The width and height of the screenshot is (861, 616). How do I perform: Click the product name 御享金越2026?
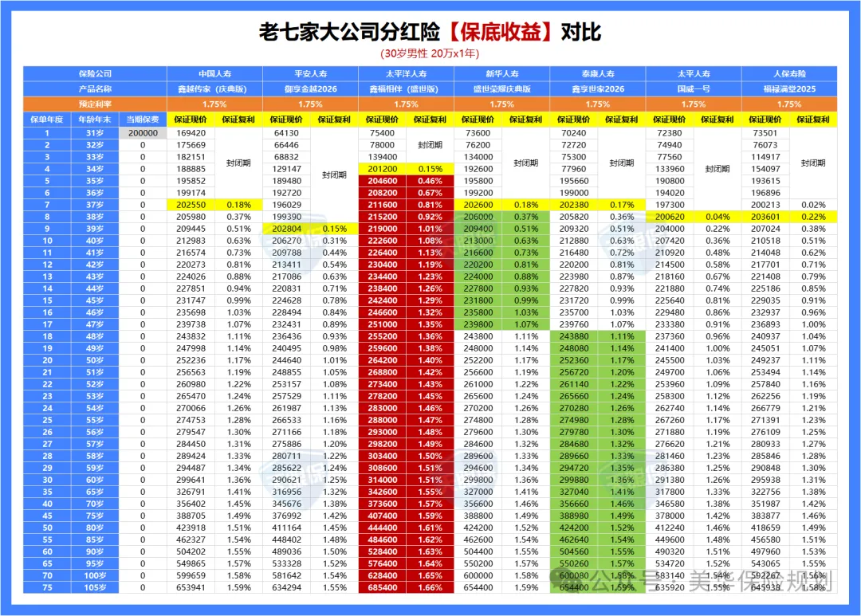coord(310,88)
